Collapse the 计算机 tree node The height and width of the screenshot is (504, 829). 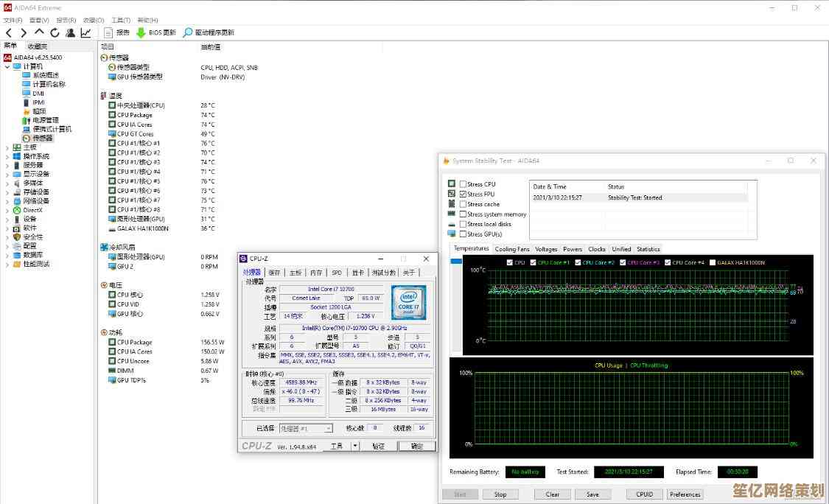pos(7,66)
